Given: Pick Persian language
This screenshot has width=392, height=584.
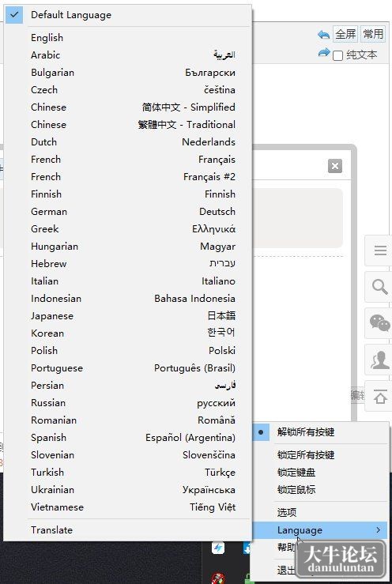Looking at the screenshot, I should click(x=128, y=386).
